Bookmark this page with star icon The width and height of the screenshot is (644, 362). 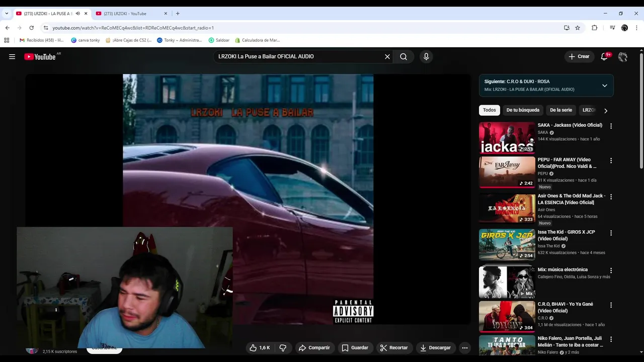pyautogui.click(x=578, y=28)
